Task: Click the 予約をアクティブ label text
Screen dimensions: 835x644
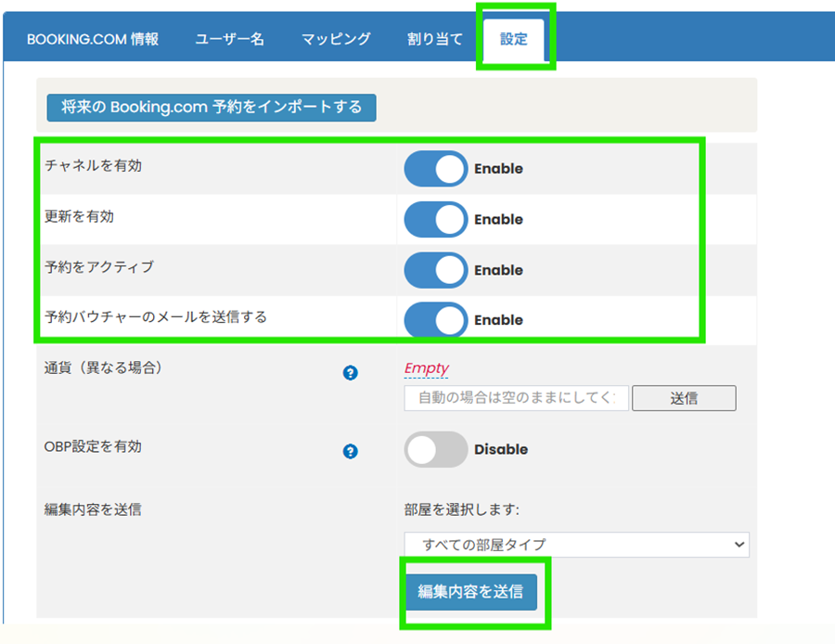Action: (99, 267)
